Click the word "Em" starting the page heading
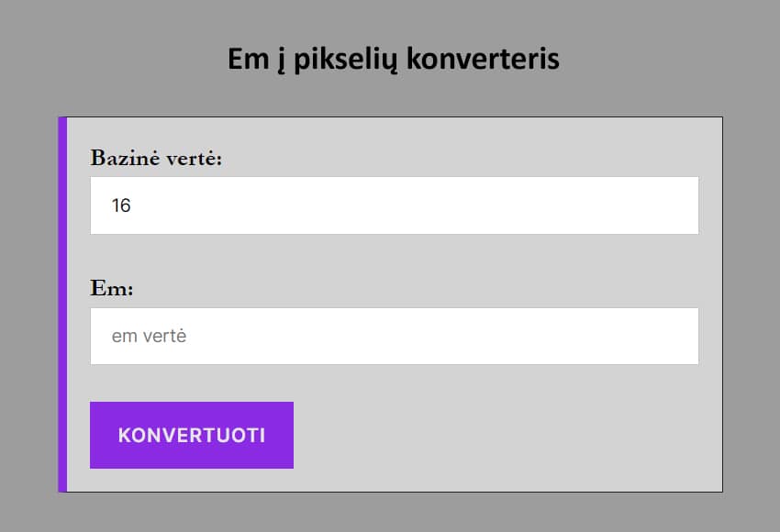 pos(247,60)
